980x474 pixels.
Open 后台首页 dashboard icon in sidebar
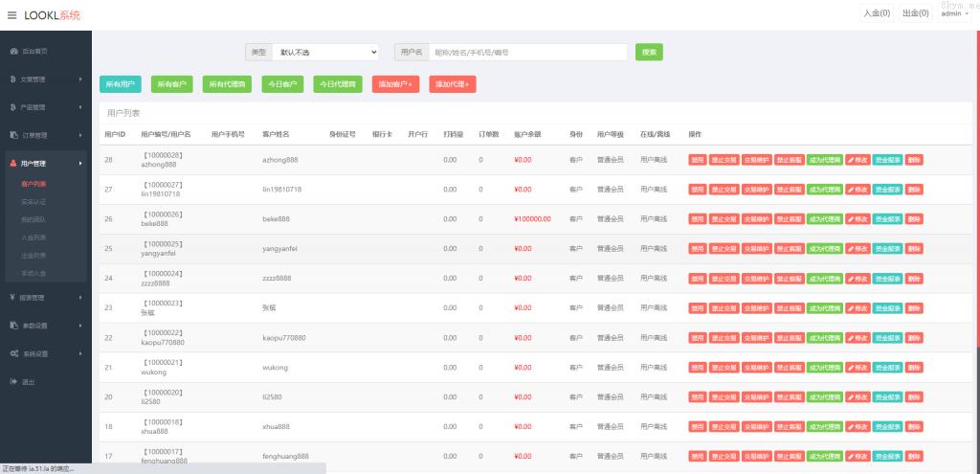click(x=13, y=51)
